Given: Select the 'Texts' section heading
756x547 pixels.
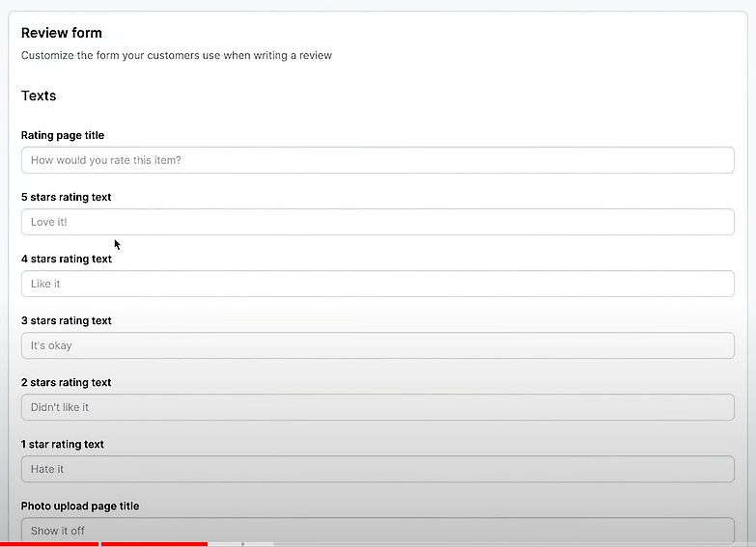Looking at the screenshot, I should tap(39, 96).
